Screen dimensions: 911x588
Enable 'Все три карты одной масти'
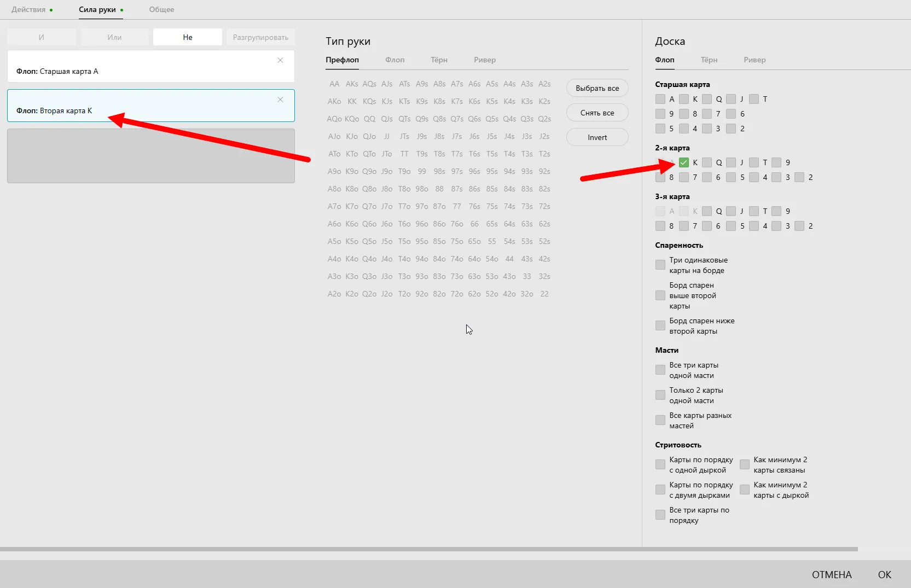[x=660, y=370]
